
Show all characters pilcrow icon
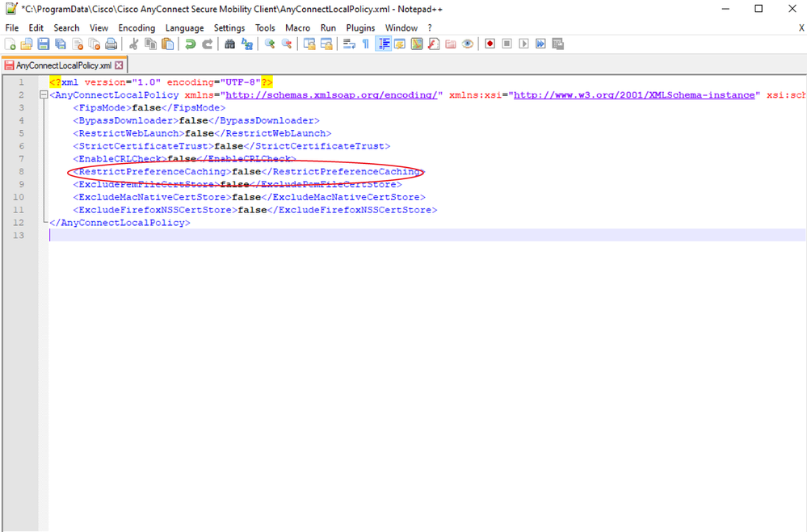click(x=366, y=44)
